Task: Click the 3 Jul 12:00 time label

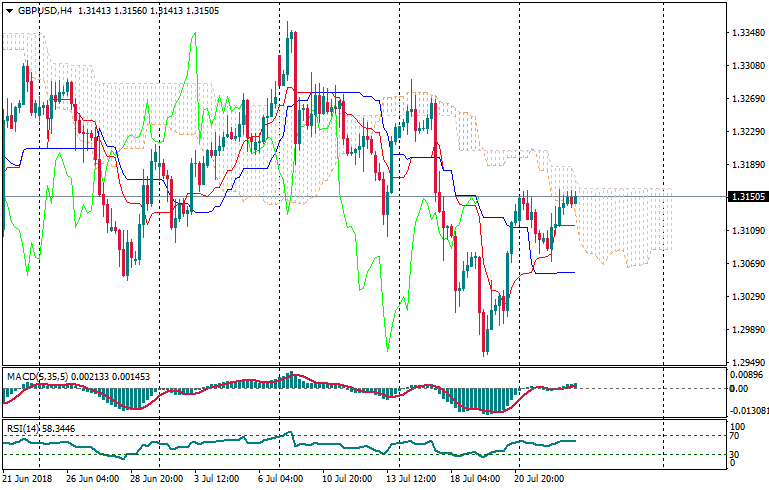Action: click(x=217, y=480)
